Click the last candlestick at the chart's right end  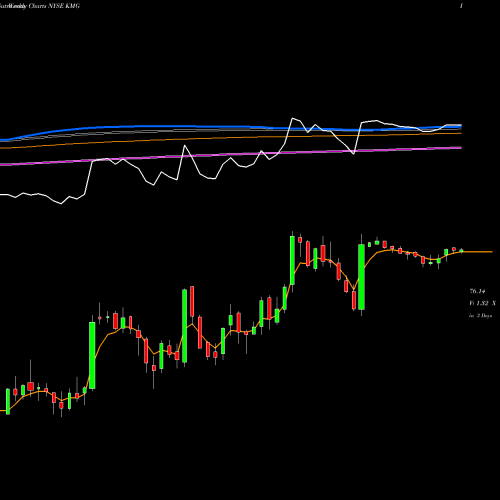462,250
